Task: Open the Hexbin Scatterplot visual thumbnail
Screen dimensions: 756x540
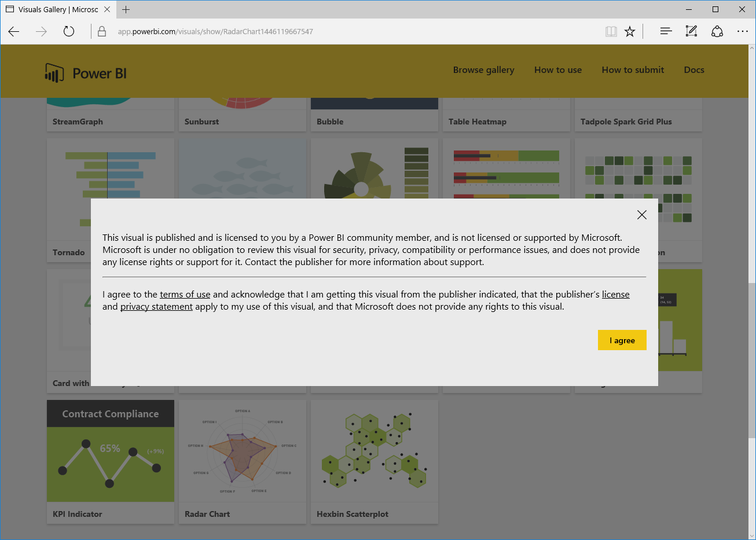Action: coord(375,451)
